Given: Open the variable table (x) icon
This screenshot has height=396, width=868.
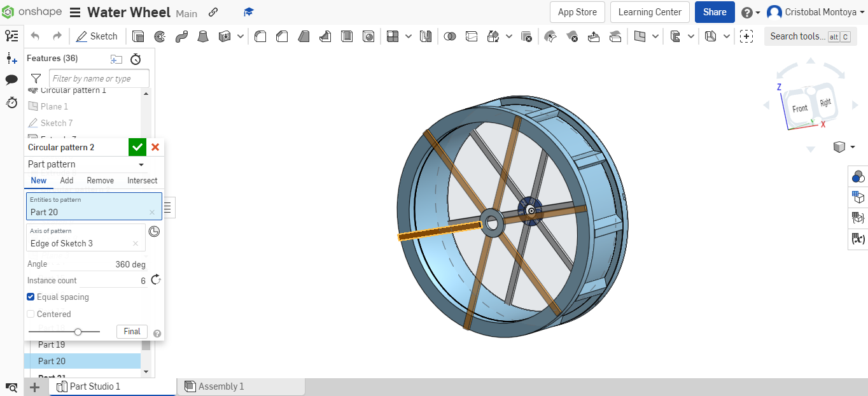Looking at the screenshot, I should point(858,239).
